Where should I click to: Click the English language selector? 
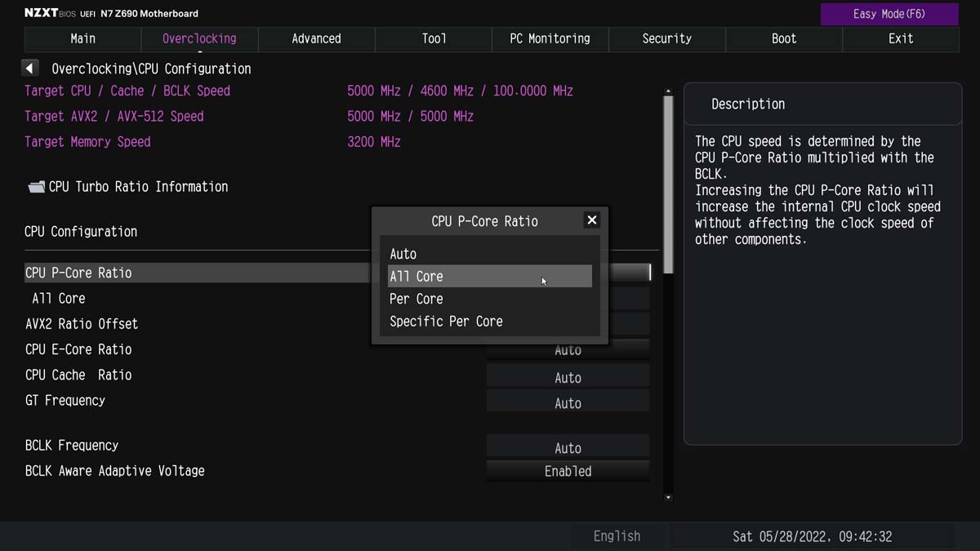point(617,536)
